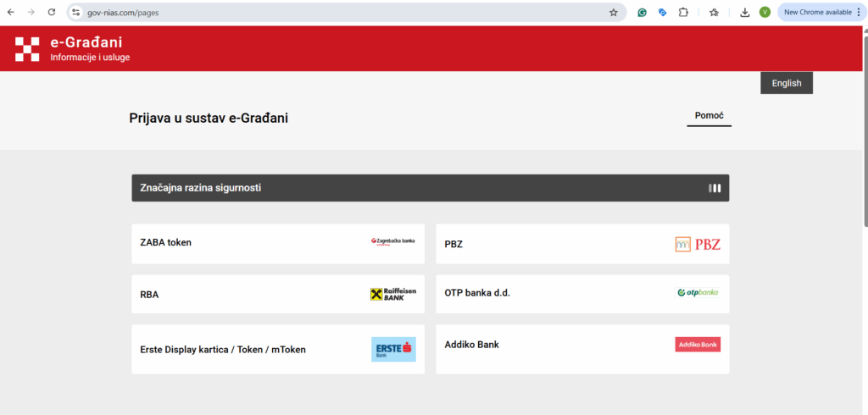
Task: Open the green profile avatar
Action: point(765,12)
